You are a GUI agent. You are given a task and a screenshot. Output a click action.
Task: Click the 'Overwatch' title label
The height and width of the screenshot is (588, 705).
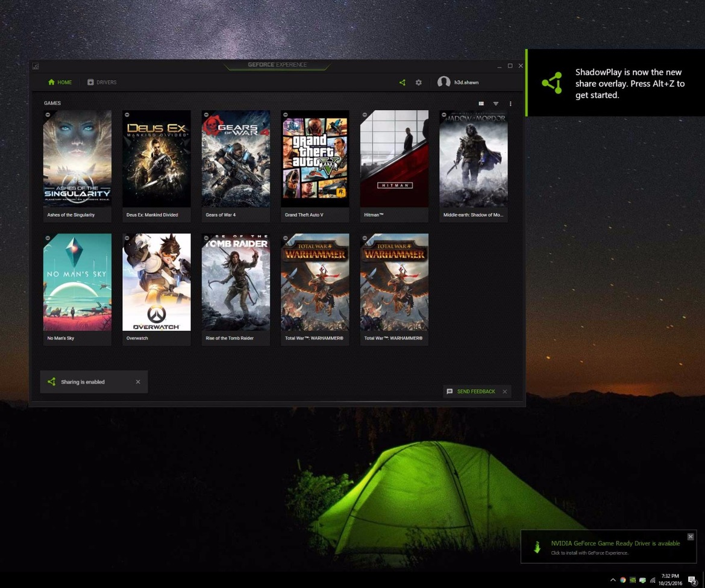tap(137, 338)
